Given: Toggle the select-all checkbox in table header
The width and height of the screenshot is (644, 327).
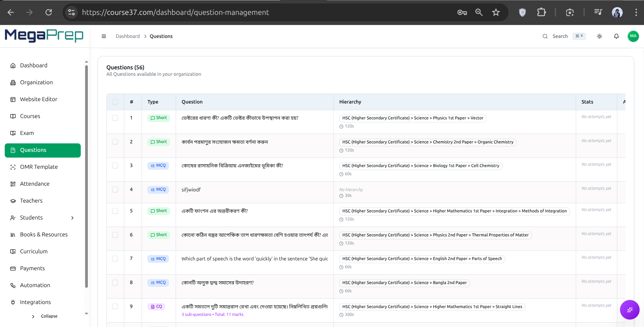Looking at the screenshot, I should coord(115,102).
